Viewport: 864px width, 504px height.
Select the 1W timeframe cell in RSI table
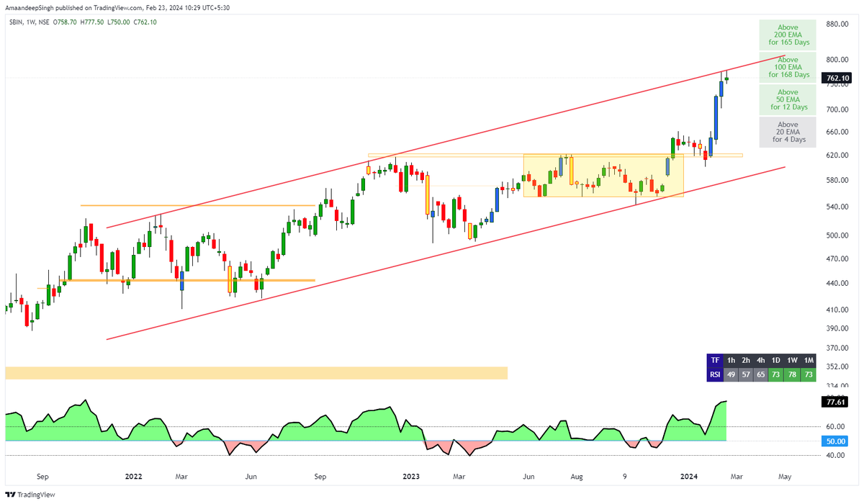tap(792, 360)
